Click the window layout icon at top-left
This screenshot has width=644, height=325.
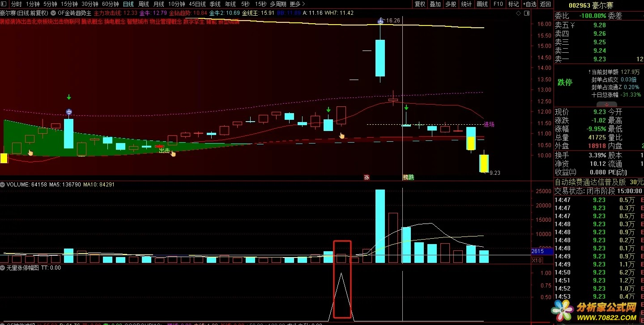[4, 4]
